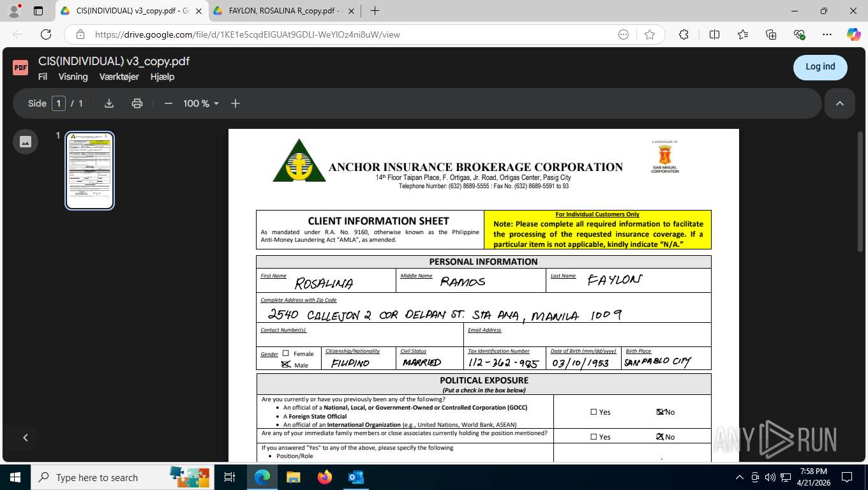Toggle No for official position question
The width and height of the screenshot is (868, 490).
[x=660, y=412]
